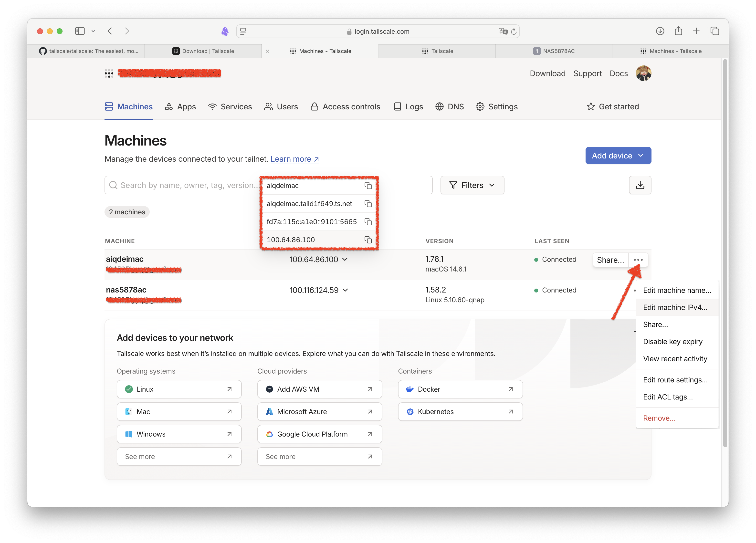Open the Support link
Screen dimensions: 756x543
[587, 73]
